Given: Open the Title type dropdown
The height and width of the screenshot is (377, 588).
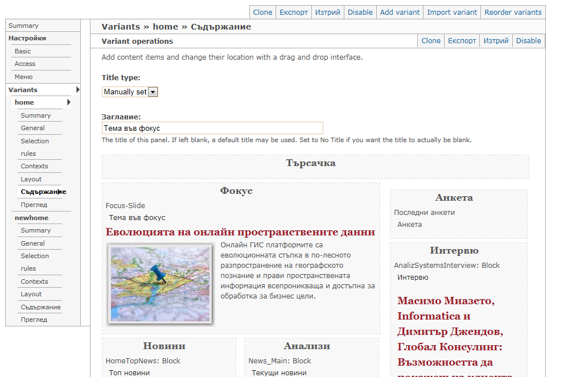Looking at the screenshot, I should tap(130, 92).
